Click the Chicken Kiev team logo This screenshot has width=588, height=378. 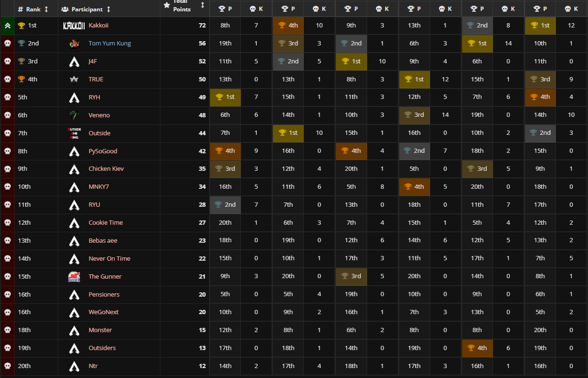click(x=74, y=169)
